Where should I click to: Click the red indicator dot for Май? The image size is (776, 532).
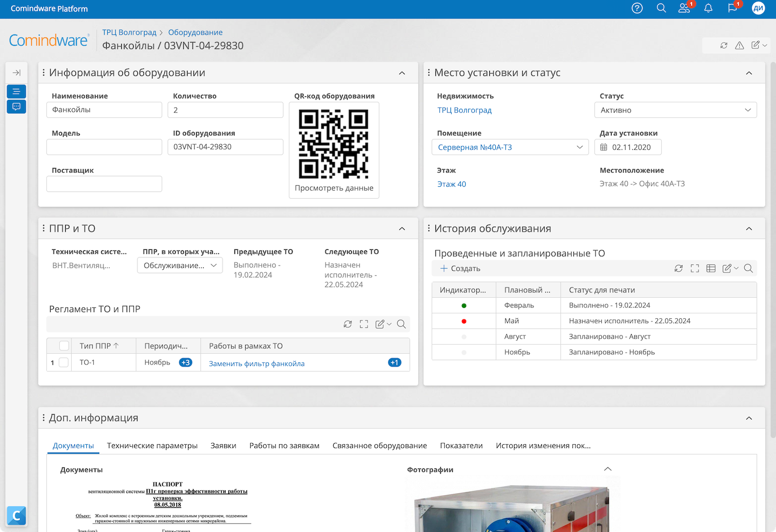464,321
